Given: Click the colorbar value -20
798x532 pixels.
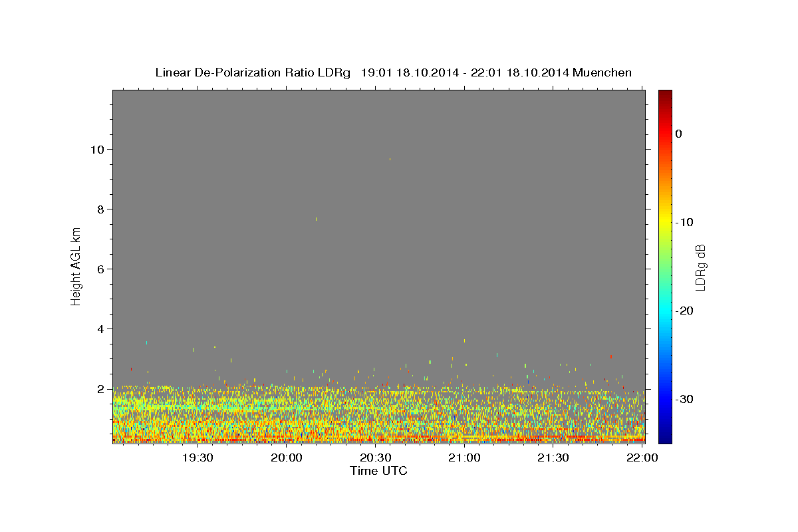Looking at the screenshot, I should [684, 311].
